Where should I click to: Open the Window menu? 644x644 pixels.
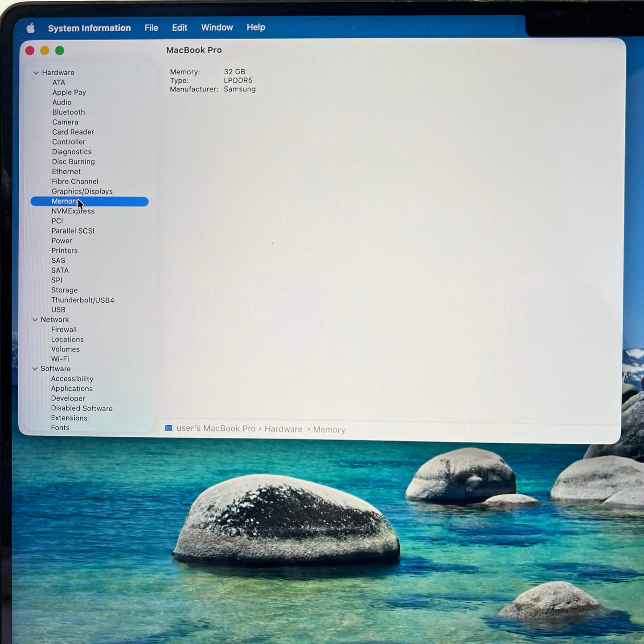point(217,27)
